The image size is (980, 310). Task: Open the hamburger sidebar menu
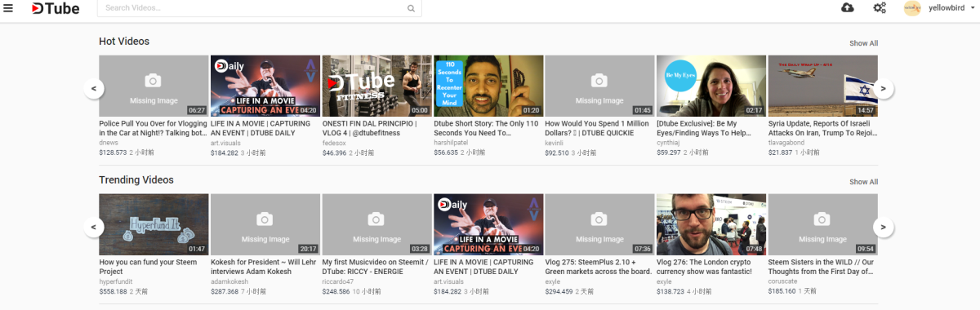pos(8,9)
